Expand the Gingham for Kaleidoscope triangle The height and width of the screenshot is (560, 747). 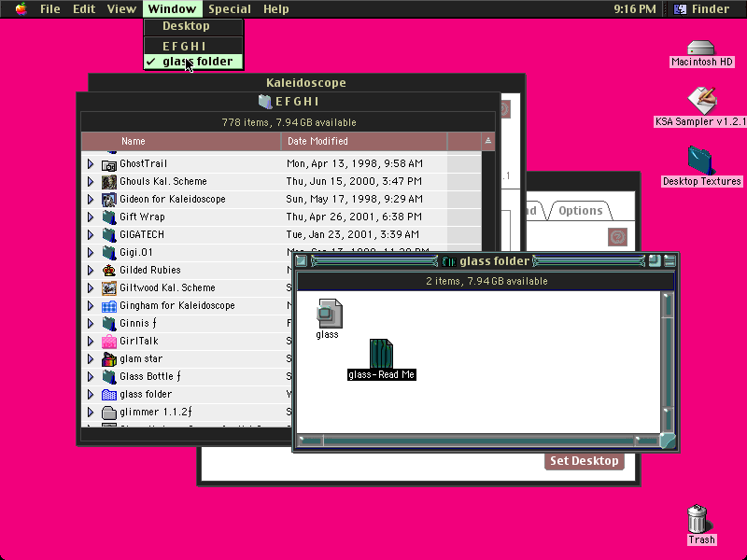click(90, 306)
